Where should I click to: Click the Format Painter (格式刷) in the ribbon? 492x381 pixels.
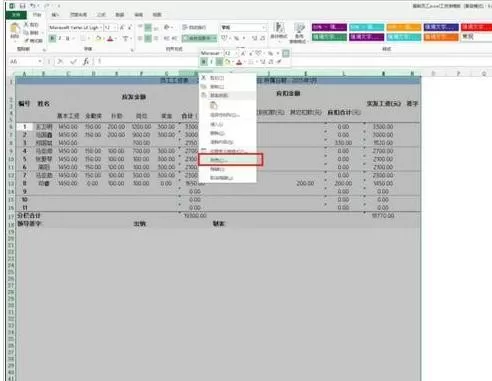click(33, 41)
